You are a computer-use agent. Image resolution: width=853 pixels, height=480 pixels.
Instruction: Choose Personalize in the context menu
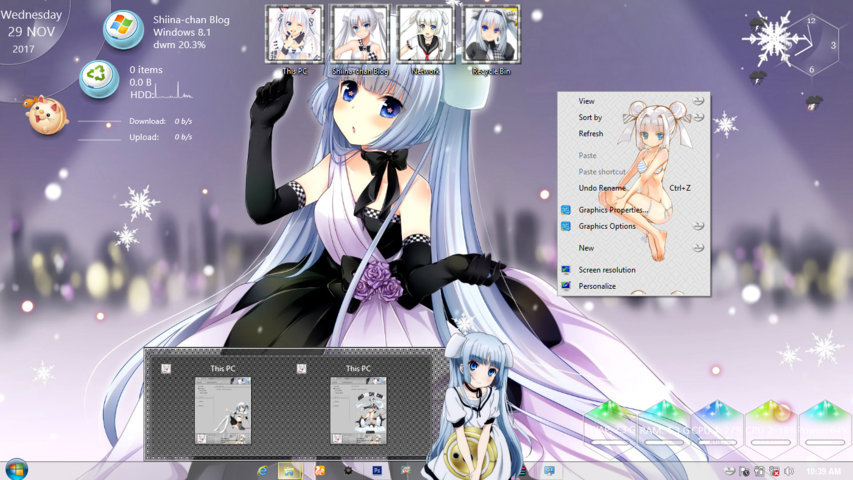pyautogui.click(x=597, y=286)
